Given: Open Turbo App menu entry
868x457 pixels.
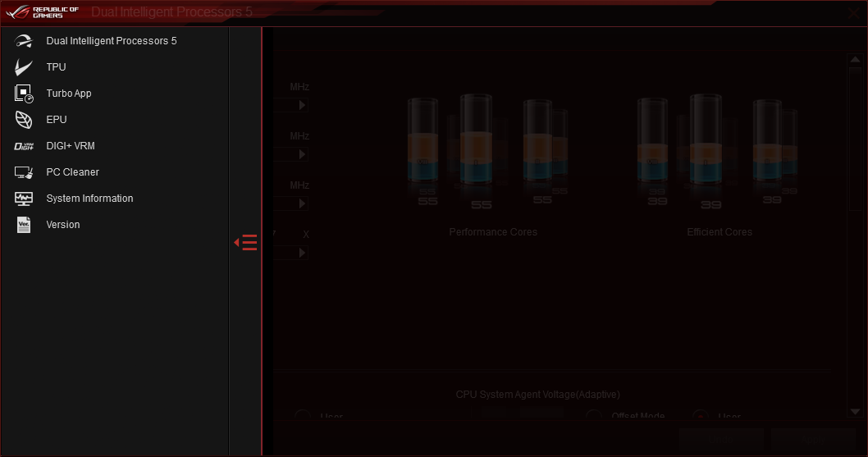Looking at the screenshot, I should (69, 93).
